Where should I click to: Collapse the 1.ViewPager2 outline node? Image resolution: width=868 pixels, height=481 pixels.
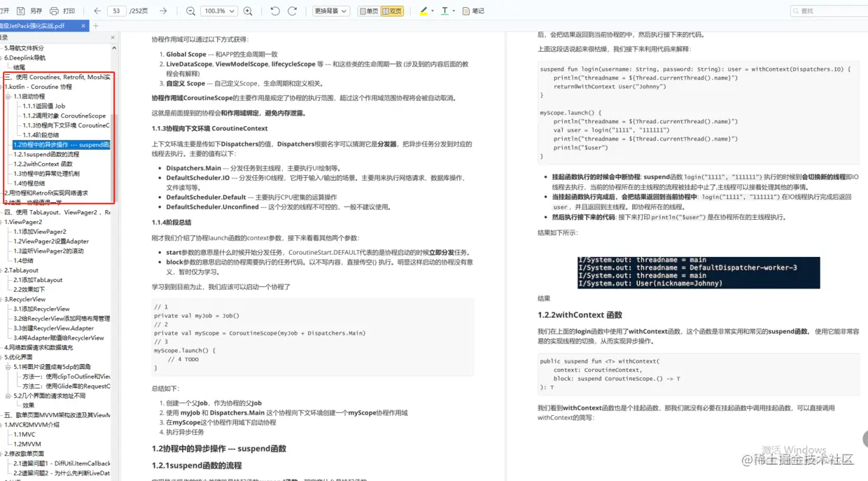(x=2, y=222)
